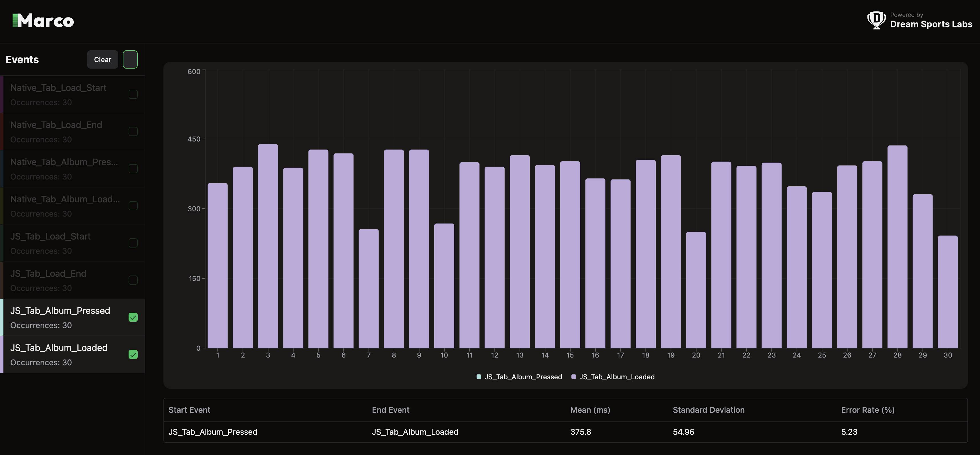Click the Clear button
980x455 pixels.
click(102, 59)
